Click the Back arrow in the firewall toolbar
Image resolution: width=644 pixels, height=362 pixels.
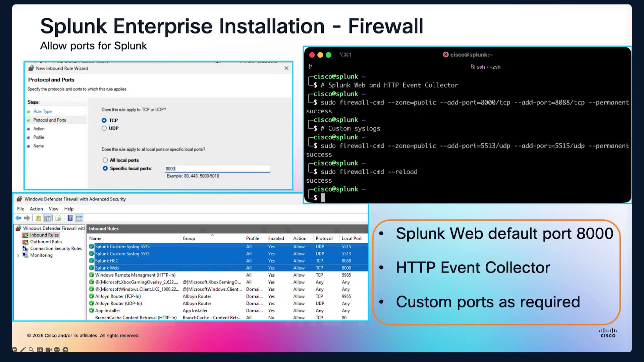(18, 218)
